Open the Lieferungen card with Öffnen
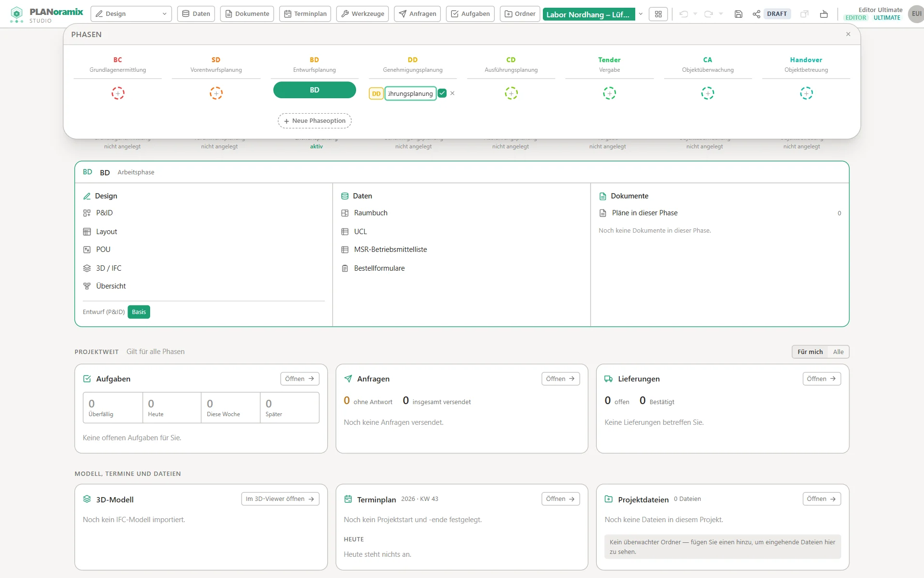This screenshot has height=578, width=924. pyautogui.click(x=821, y=379)
